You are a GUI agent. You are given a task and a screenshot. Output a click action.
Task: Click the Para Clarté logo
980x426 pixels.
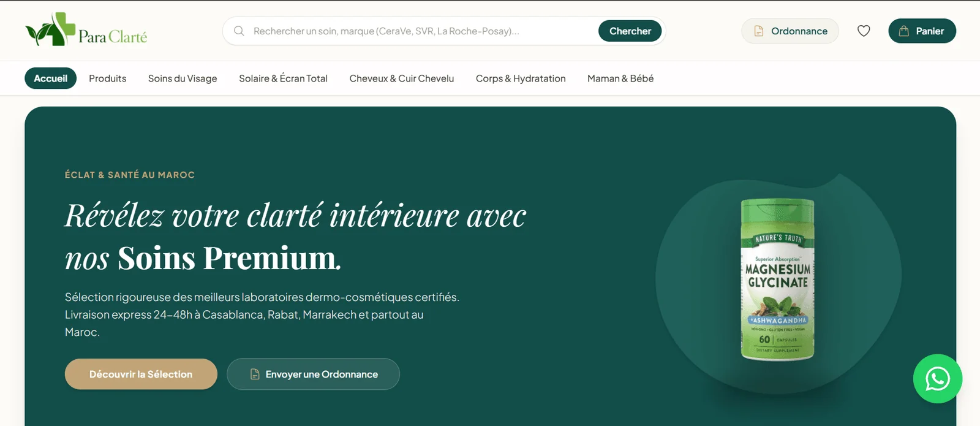86,30
